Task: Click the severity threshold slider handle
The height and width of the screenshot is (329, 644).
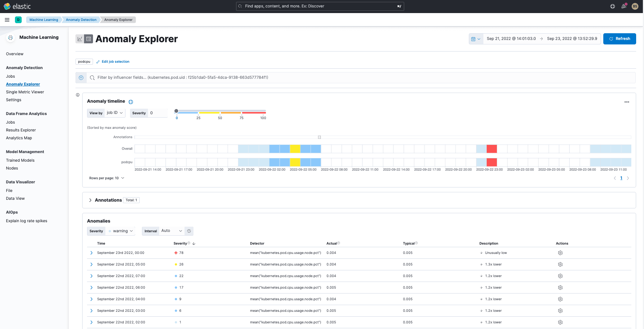Action: coord(176,111)
